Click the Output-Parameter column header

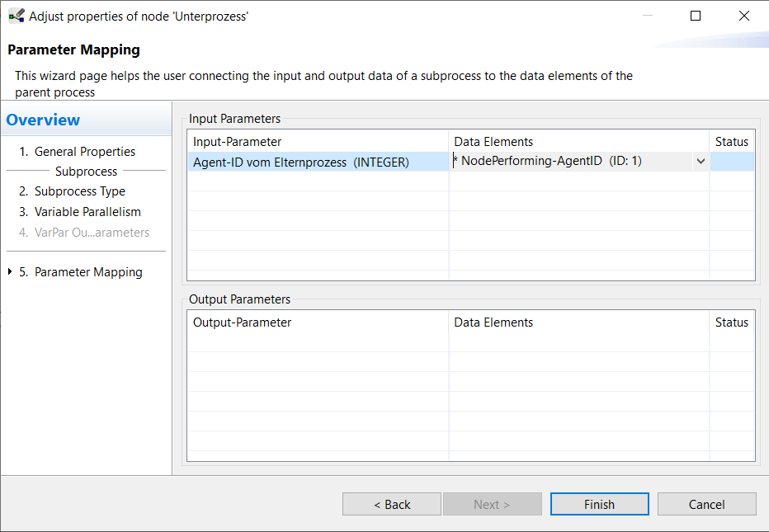(242, 322)
